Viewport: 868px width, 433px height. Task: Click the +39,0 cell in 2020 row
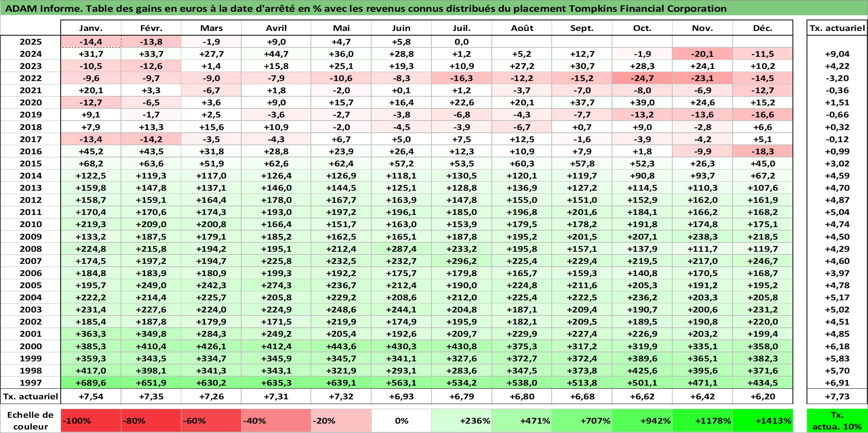tap(642, 103)
